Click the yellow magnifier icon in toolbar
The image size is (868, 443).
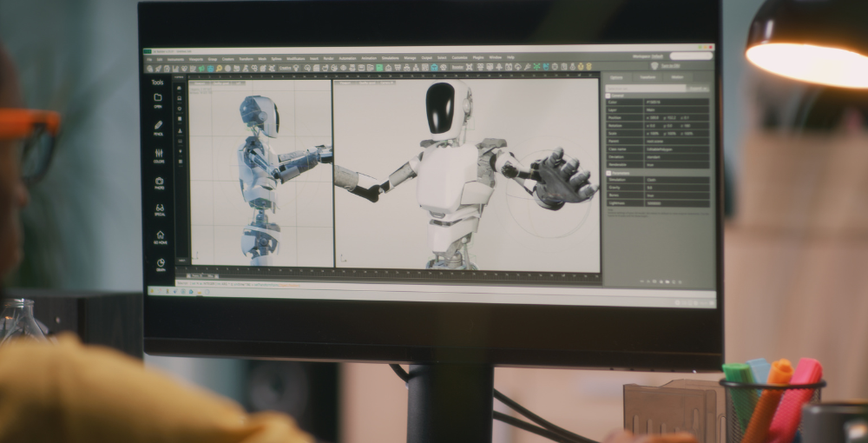coord(220,68)
